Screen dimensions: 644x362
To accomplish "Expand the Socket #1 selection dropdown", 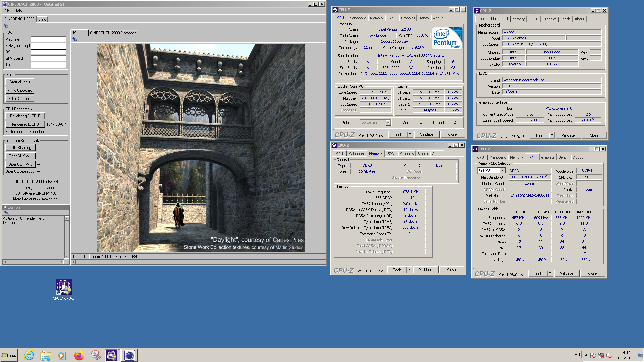I will 388,123.
